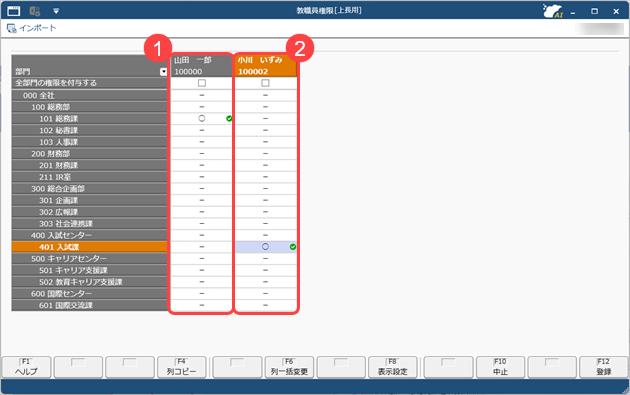Image resolution: width=630 pixels, height=395 pixels.
Task: Click the F6 列一括変更 button
Action: [289, 367]
